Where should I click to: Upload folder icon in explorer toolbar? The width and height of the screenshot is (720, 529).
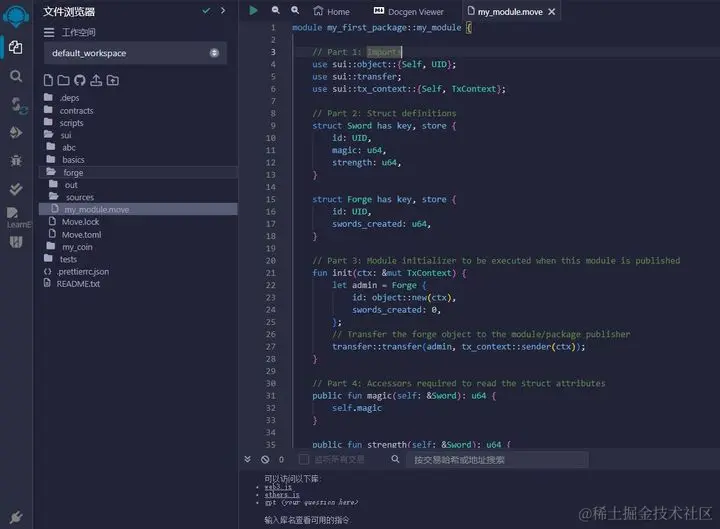point(112,80)
